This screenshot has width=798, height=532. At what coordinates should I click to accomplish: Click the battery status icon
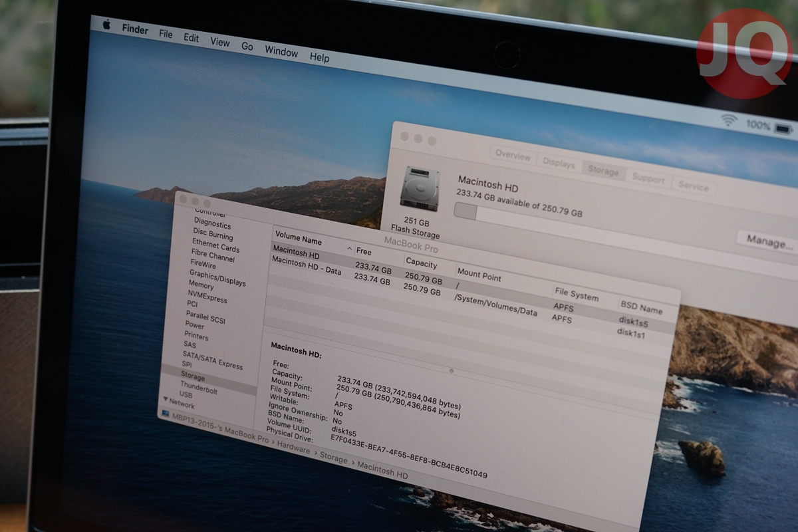(783, 128)
